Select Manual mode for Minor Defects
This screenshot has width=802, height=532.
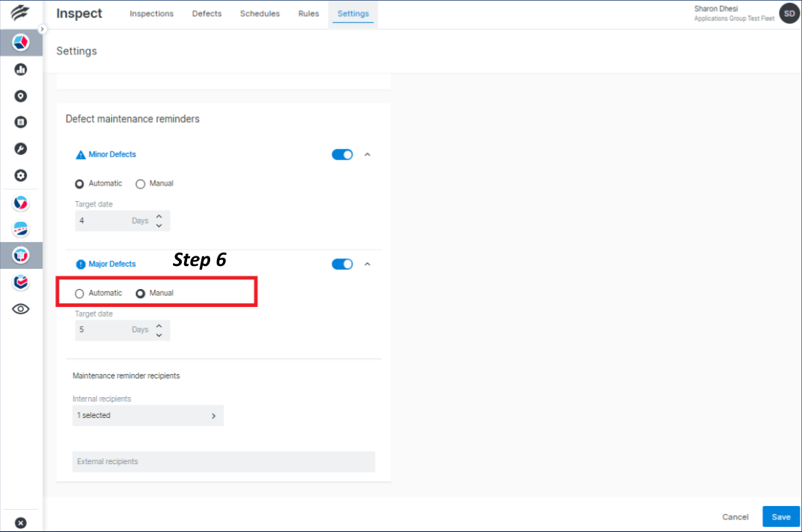(x=140, y=183)
